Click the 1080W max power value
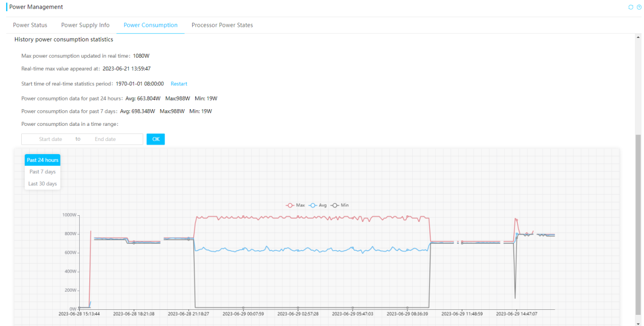644x326 pixels. tap(141, 56)
